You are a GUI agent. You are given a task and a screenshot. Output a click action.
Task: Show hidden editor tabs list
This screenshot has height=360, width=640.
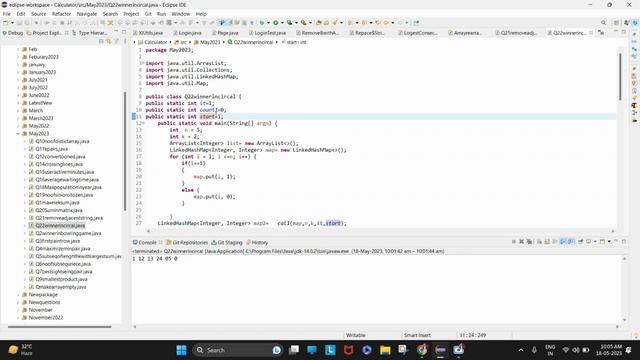601,32
